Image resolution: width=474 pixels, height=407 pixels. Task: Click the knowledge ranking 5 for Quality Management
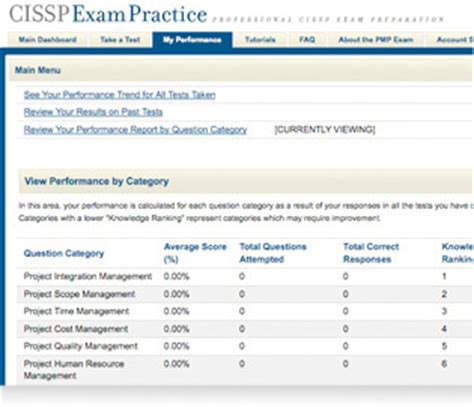coord(444,346)
